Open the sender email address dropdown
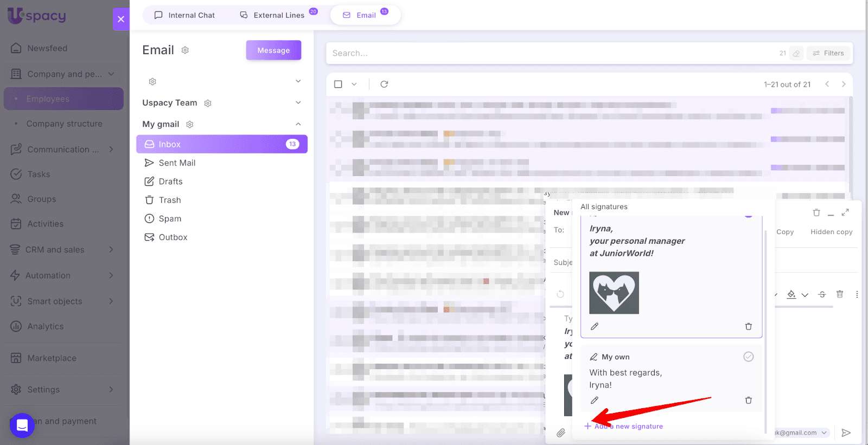The height and width of the screenshot is (445, 868). [824, 433]
